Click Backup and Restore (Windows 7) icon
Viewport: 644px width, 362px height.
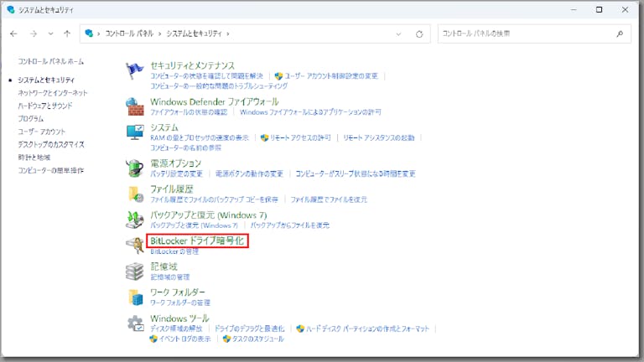coord(135,220)
